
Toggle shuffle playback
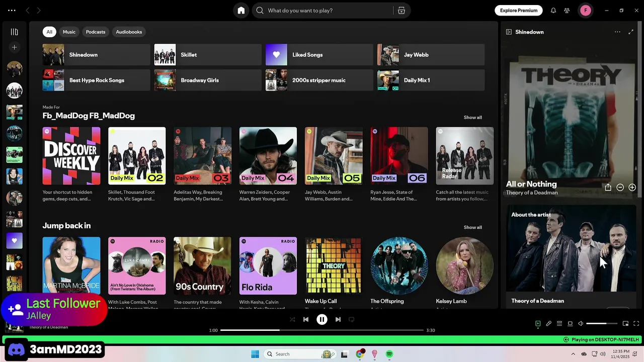click(x=292, y=319)
